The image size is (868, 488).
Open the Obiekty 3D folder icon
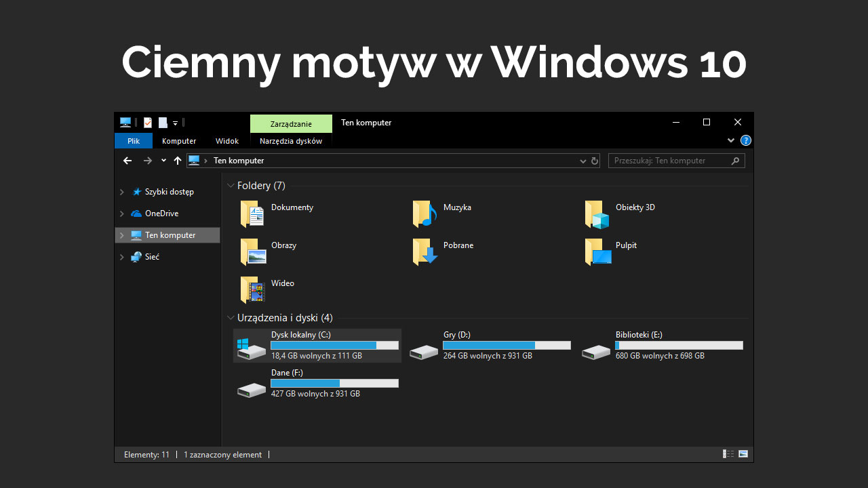pyautogui.click(x=597, y=214)
